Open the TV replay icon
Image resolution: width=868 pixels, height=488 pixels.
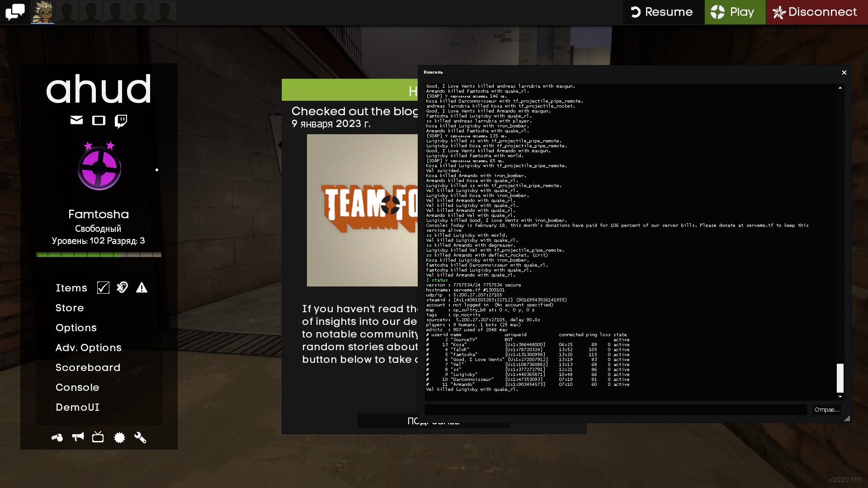[x=98, y=437]
